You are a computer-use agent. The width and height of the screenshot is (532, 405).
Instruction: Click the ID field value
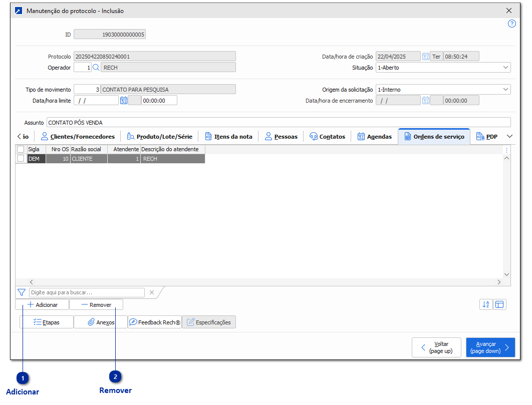click(110, 34)
